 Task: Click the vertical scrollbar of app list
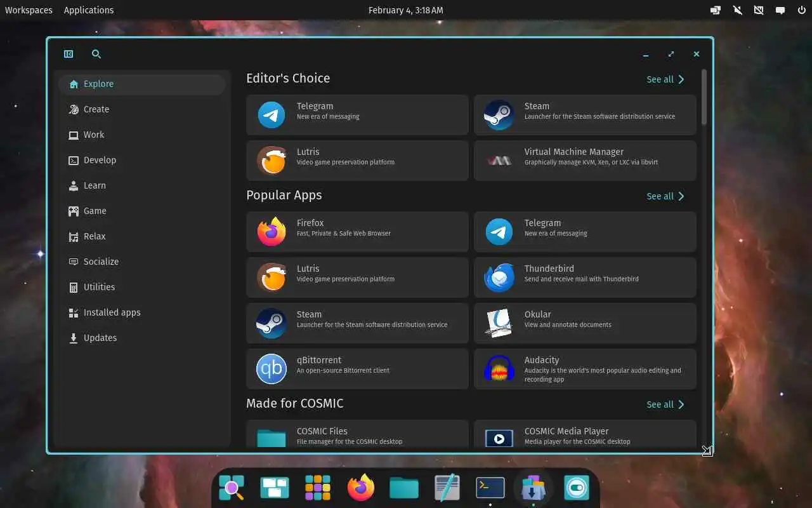(704, 97)
